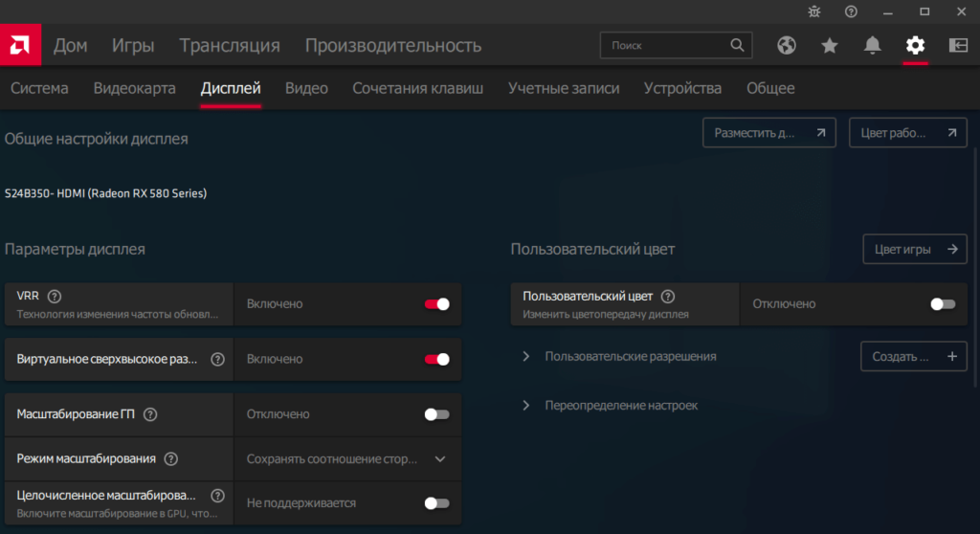Click the Поиск search field
The height and width of the screenshot is (534, 980).
pos(666,45)
